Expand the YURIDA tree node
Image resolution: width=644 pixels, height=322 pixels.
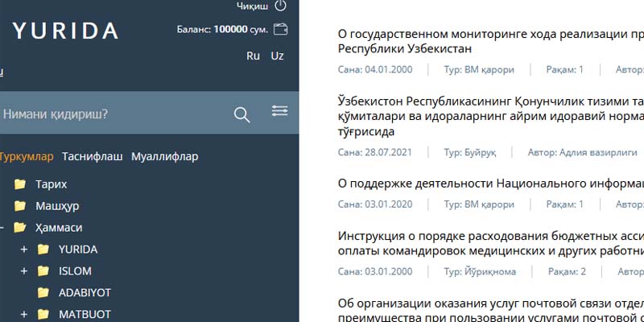(x=24, y=250)
